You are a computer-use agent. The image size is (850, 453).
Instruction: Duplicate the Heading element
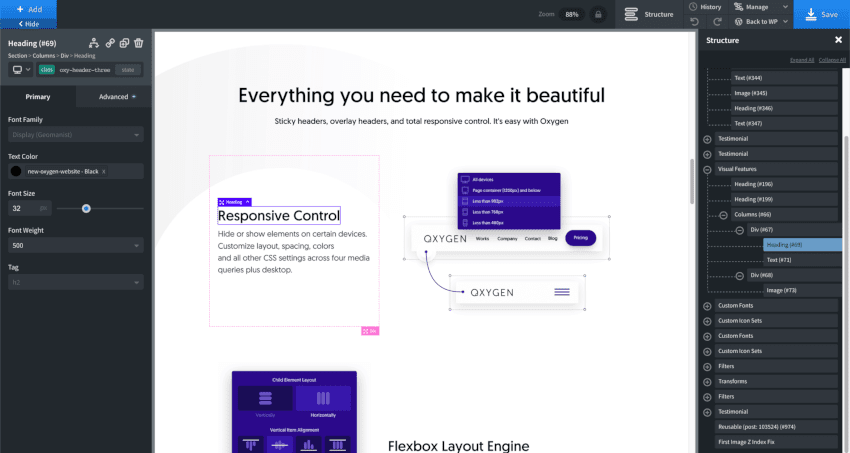tap(124, 43)
